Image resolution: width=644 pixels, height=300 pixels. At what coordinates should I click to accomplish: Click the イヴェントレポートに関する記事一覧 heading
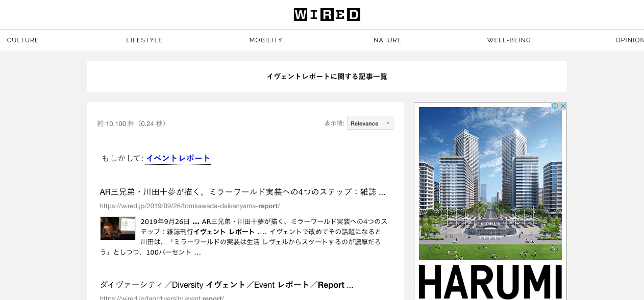click(327, 77)
